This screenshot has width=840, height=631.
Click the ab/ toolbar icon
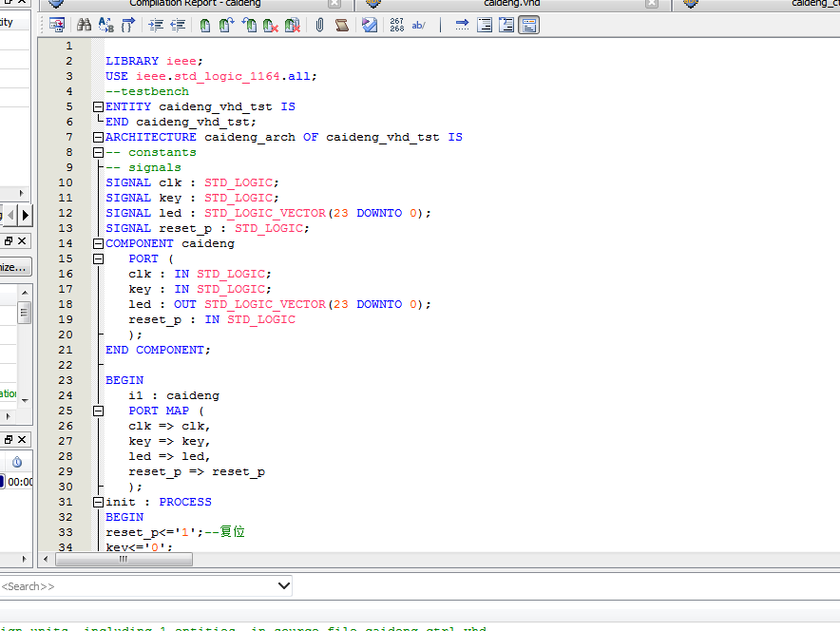(419, 25)
